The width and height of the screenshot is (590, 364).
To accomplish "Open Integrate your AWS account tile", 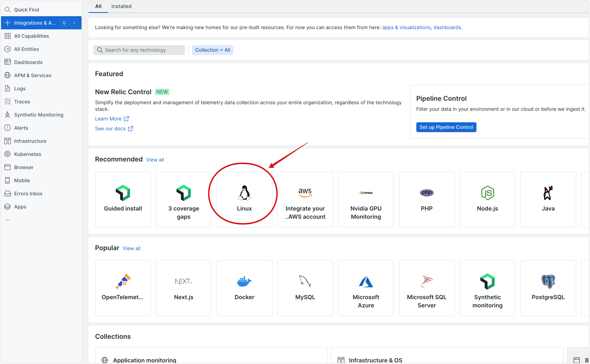I will pos(305,199).
